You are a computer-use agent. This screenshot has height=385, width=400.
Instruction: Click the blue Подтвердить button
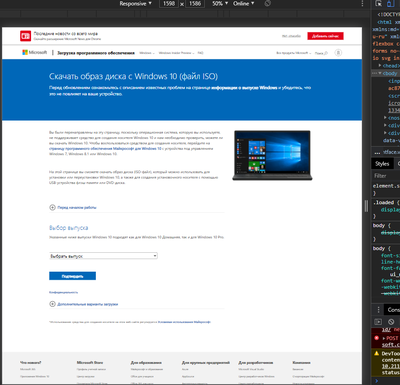pos(72,276)
